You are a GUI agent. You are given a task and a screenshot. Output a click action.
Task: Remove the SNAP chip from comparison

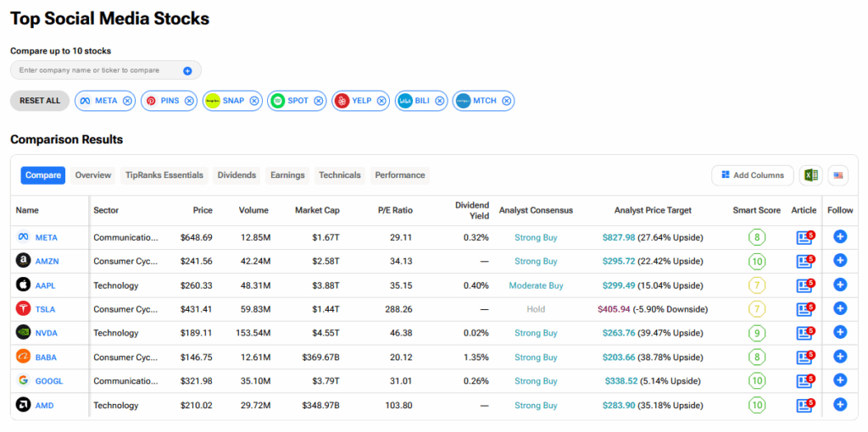pos(254,101)
